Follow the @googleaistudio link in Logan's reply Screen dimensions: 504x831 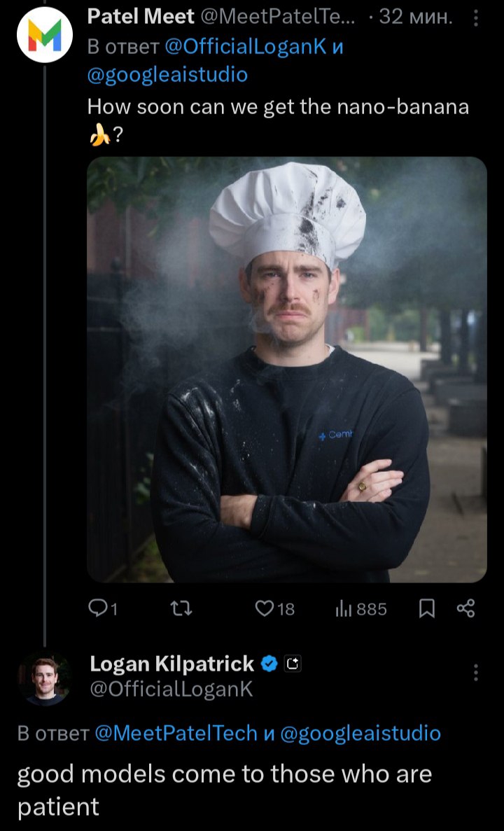(x=360, y=733)
